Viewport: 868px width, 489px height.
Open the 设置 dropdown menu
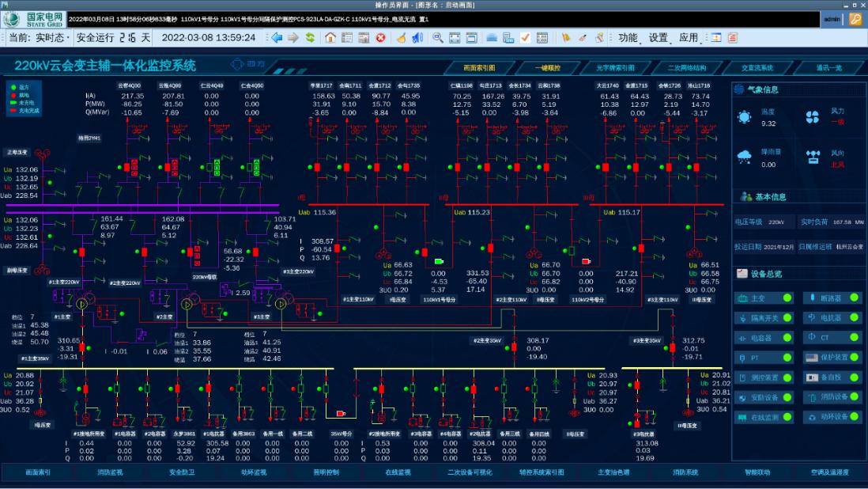tap(660, 37)
